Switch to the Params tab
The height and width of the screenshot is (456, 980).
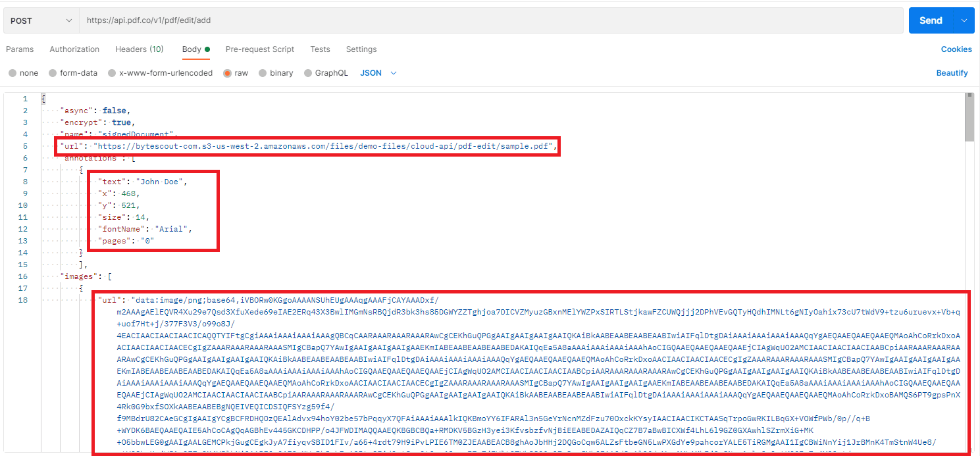[20, 49]
